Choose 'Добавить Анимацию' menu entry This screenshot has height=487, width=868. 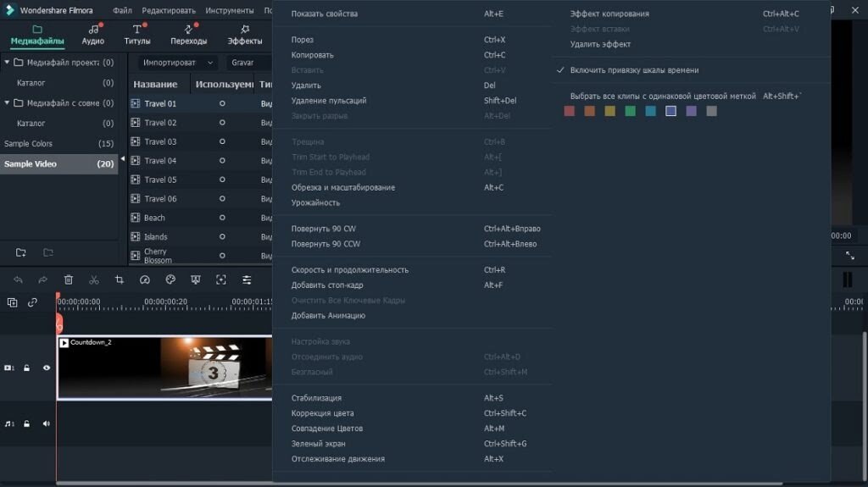tap(328, 316)
